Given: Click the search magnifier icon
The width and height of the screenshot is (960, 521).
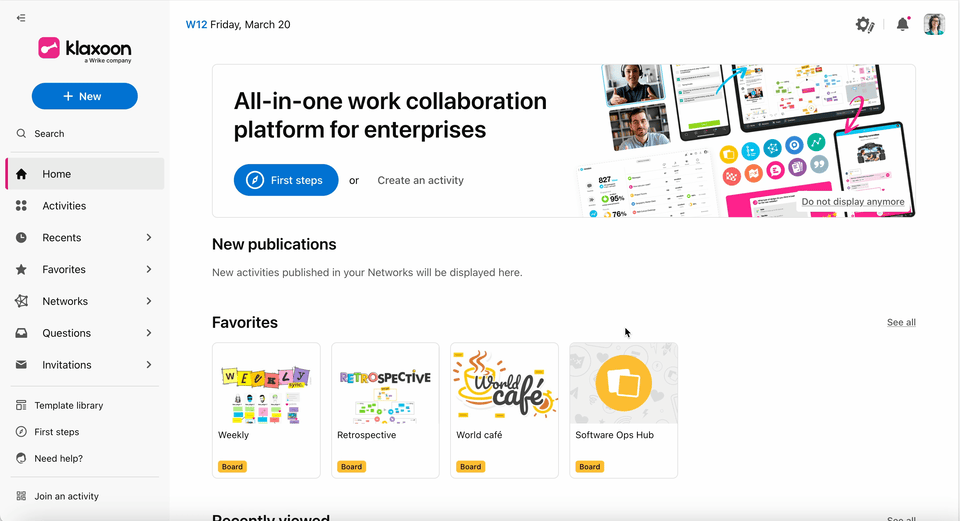Looking at the screenshot, I should pyautogui.click(x=21, y=133).
